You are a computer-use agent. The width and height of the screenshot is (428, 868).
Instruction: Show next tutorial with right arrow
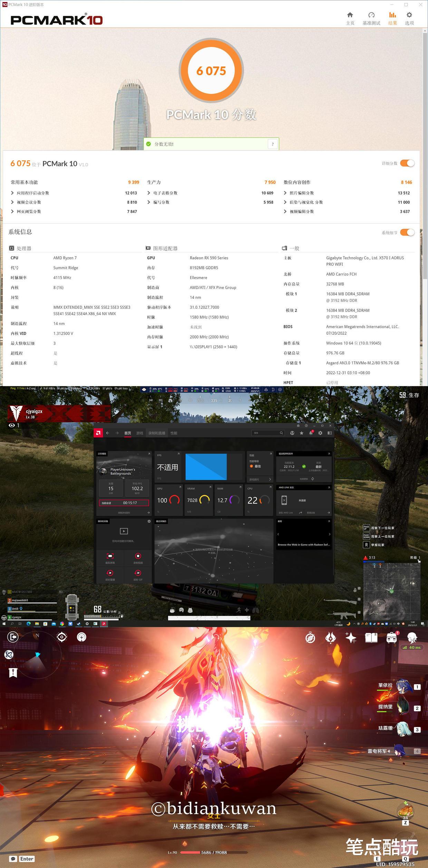point(330,534)
